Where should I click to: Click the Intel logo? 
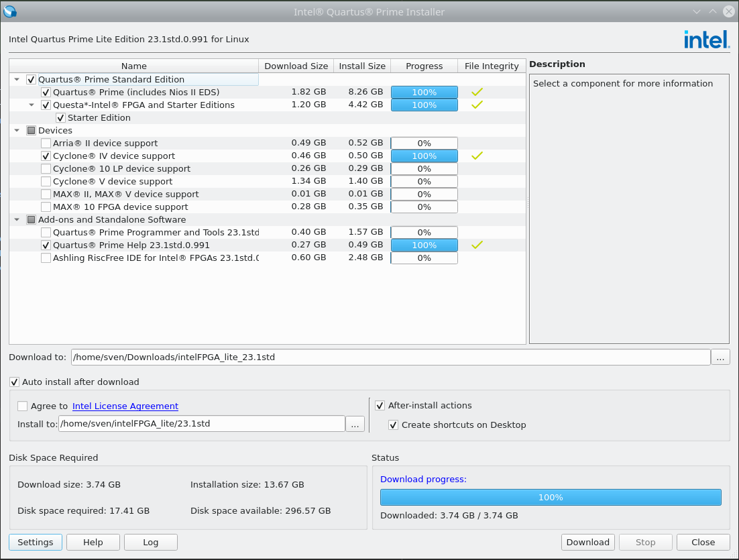coord(707,40)
